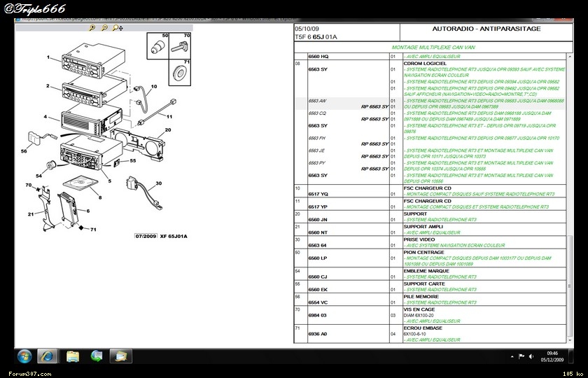Image resolution: width=588 pixels, height=378 pixels.
Task: Show hidden system tray icons
Action: click(512, 356)
